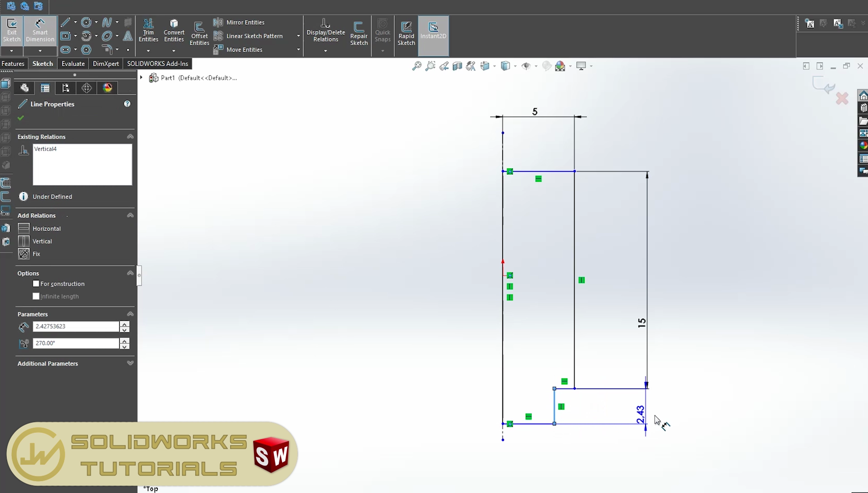The height and width of the screenshot is (493, 868).
Task: Adjust the length parameter stepper value
Action: [125, 326]
